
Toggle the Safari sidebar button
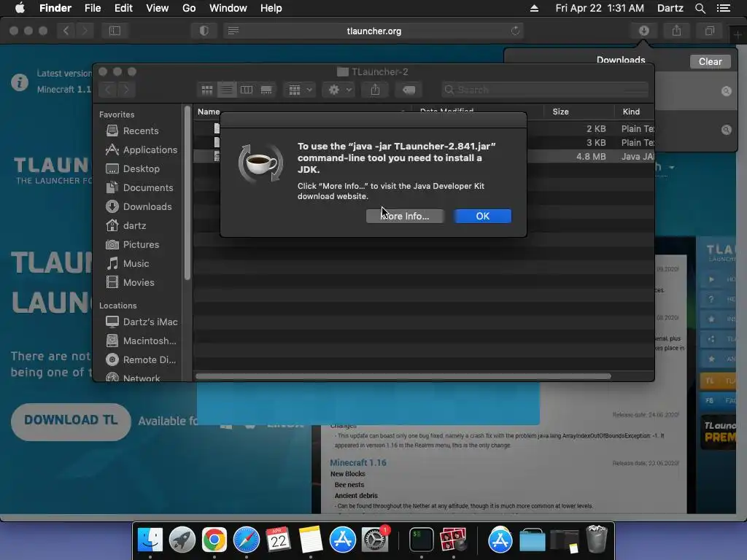point(115,31)
